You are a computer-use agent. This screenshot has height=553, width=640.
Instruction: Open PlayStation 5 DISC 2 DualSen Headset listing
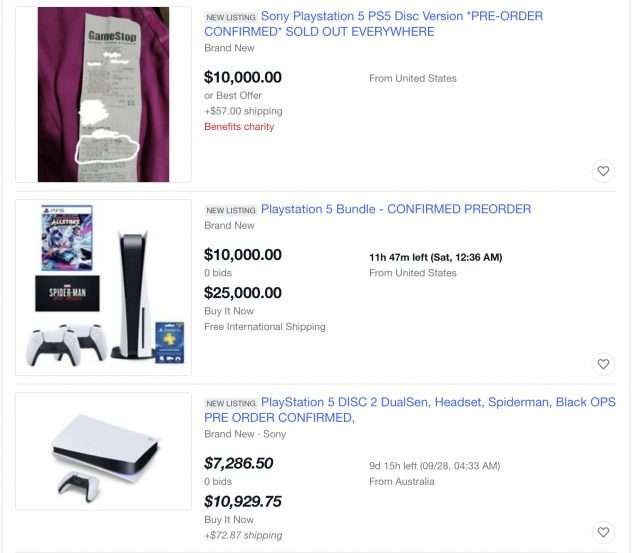click(x=410, y=410)
